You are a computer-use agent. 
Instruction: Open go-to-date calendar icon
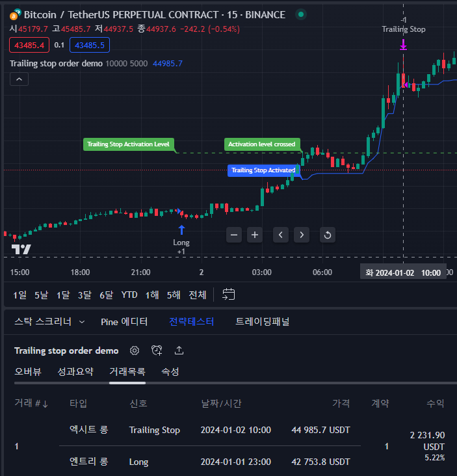(x=229, y=295)
